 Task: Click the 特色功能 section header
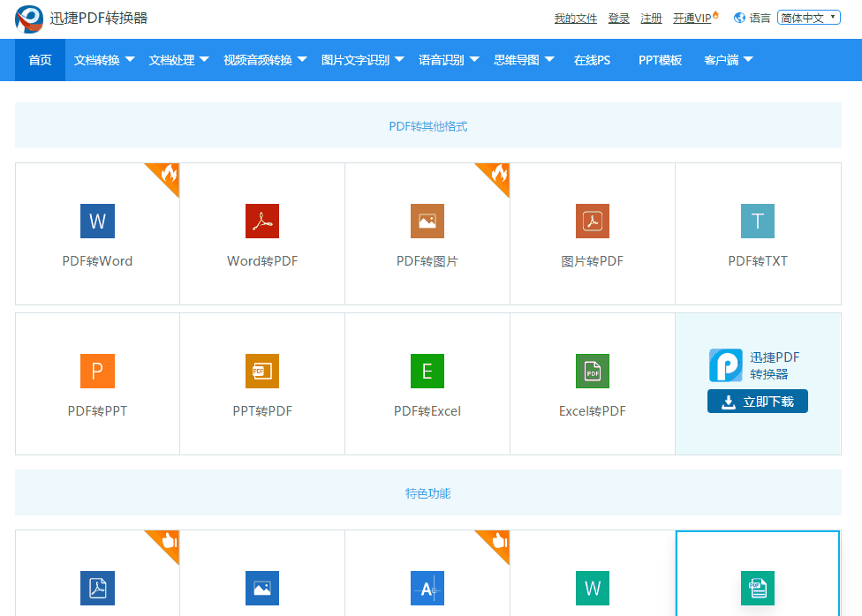point(428,493)
